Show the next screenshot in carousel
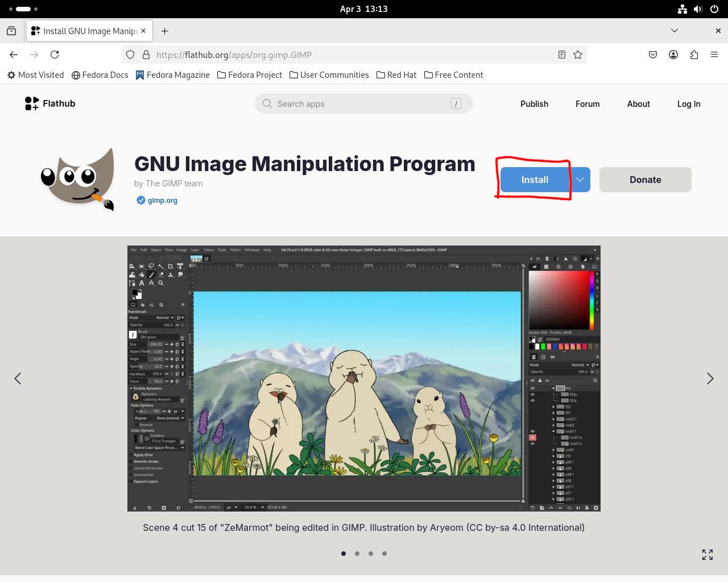This screenshot has height=582, width=728. tap(710, 379)
